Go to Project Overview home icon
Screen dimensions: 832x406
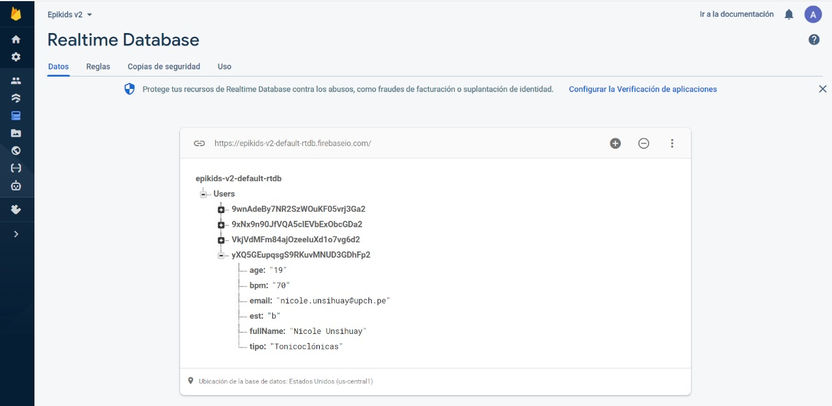coord(16,39)
